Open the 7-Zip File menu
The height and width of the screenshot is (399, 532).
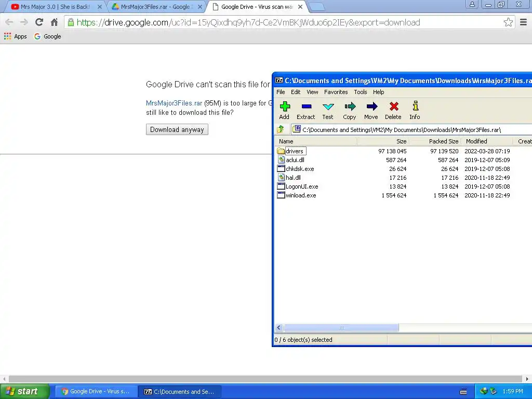(x=281, y=92)
